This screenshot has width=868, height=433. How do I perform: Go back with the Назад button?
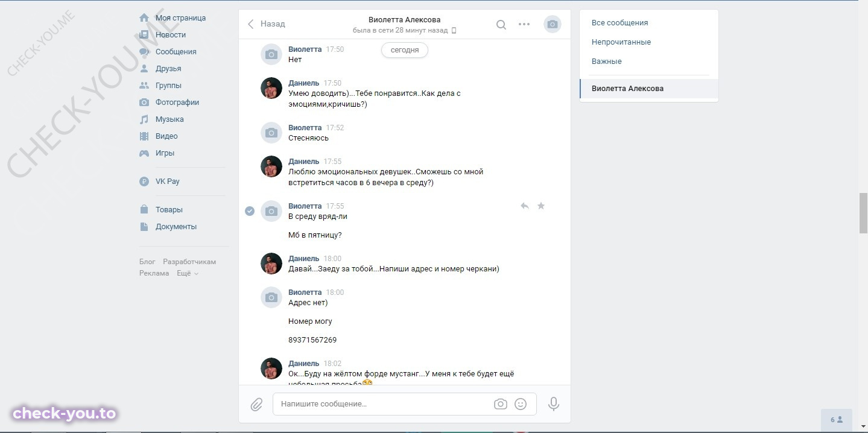[x=266, y=24]
